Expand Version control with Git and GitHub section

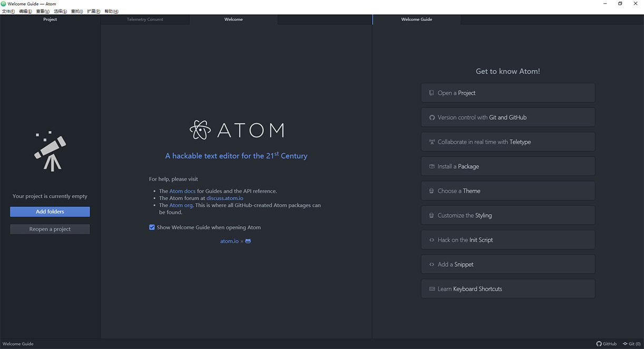(x=508, y=118)
